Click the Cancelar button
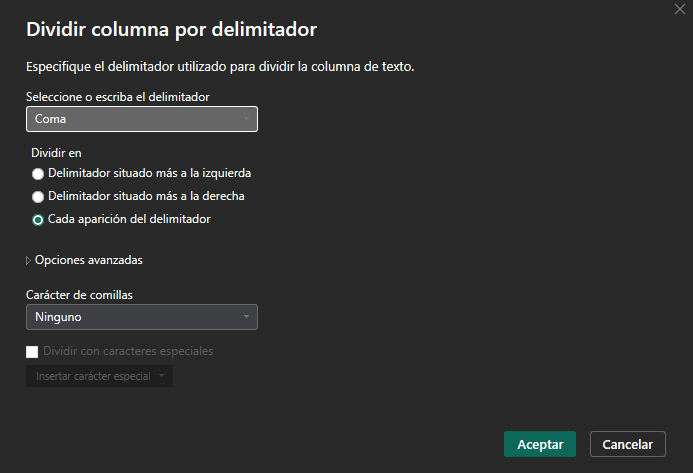Image resolution: width=693 pixels, height=473 pixels. (628, 444)
